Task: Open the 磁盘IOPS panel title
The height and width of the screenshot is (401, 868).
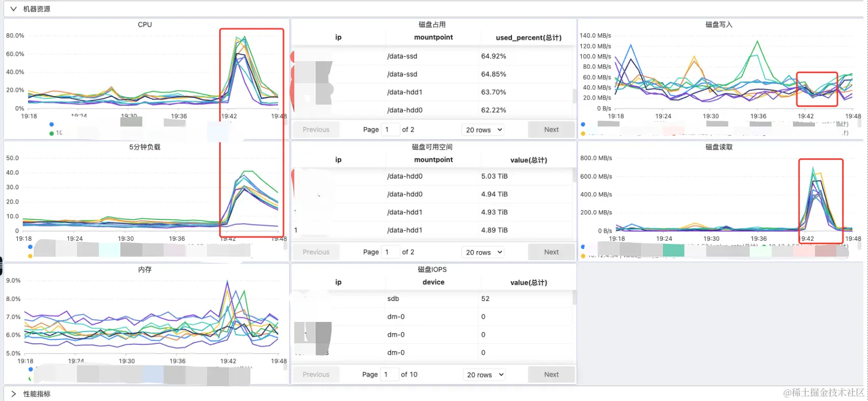Action: point(432,269)
